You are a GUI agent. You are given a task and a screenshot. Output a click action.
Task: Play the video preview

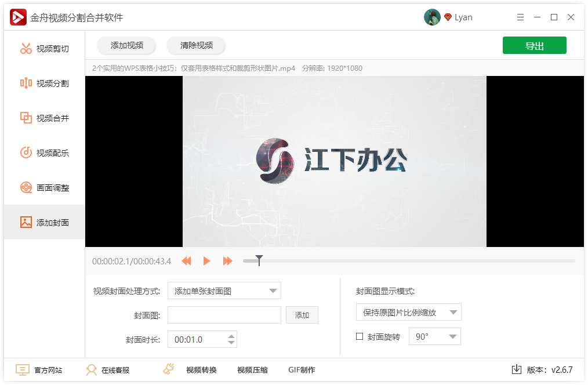coord(206,261)
